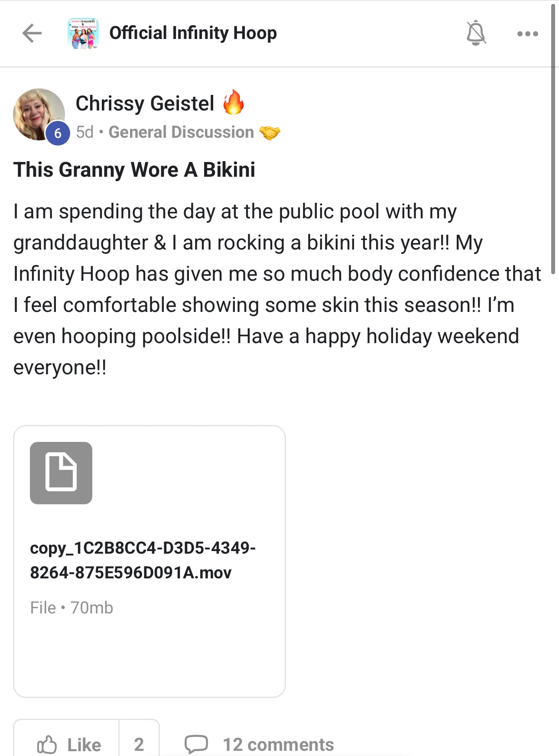Open the attached .mov file name

coord(143,560)
